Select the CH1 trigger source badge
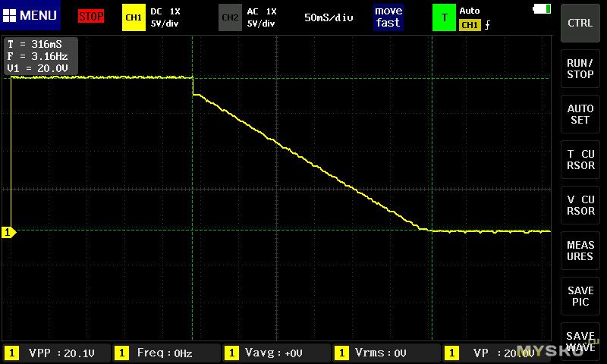 (x=470, y=25)
